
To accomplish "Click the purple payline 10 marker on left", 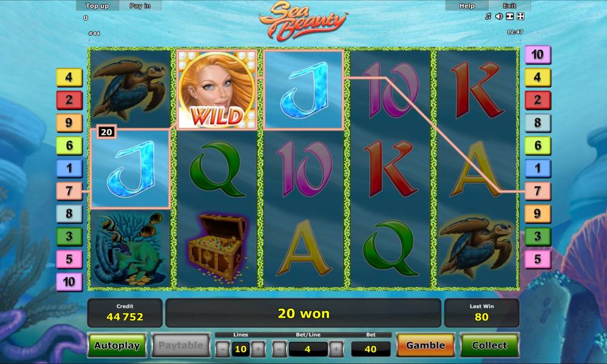I will (69, 281).
